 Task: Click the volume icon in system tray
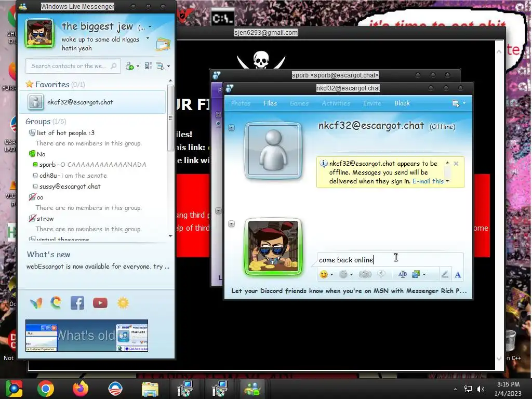click(481, 389)
